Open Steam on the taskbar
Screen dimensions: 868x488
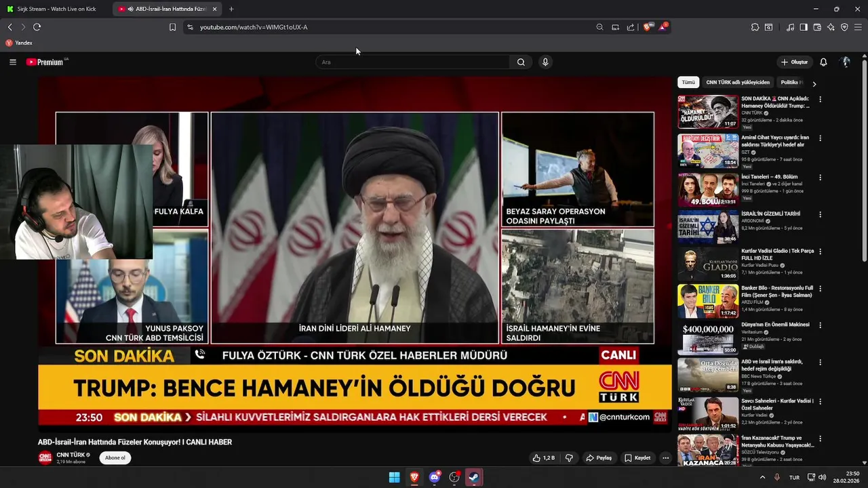pyautogui.click(x=474, y=477)
